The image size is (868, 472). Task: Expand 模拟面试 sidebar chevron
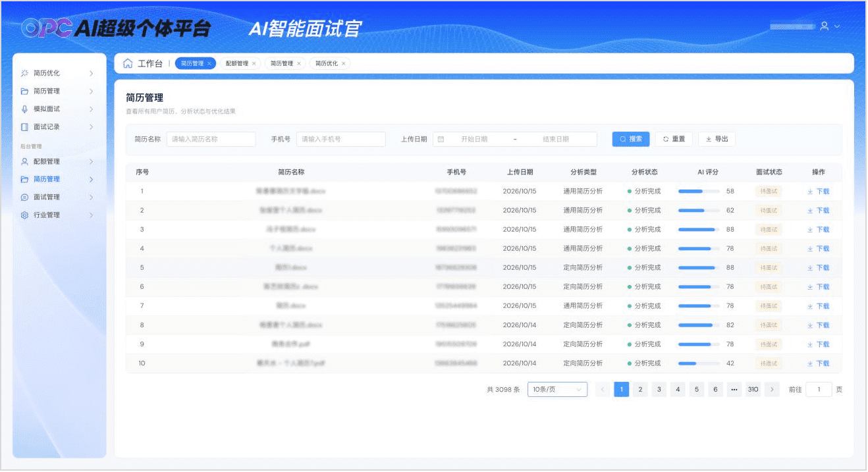pos(91,109)
